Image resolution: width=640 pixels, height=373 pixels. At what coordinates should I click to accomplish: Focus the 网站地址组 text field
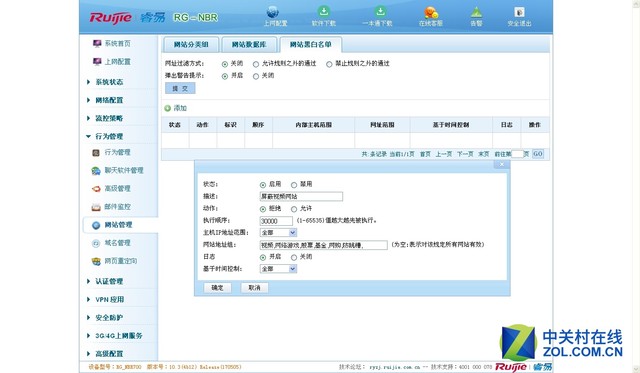[323, 245]
